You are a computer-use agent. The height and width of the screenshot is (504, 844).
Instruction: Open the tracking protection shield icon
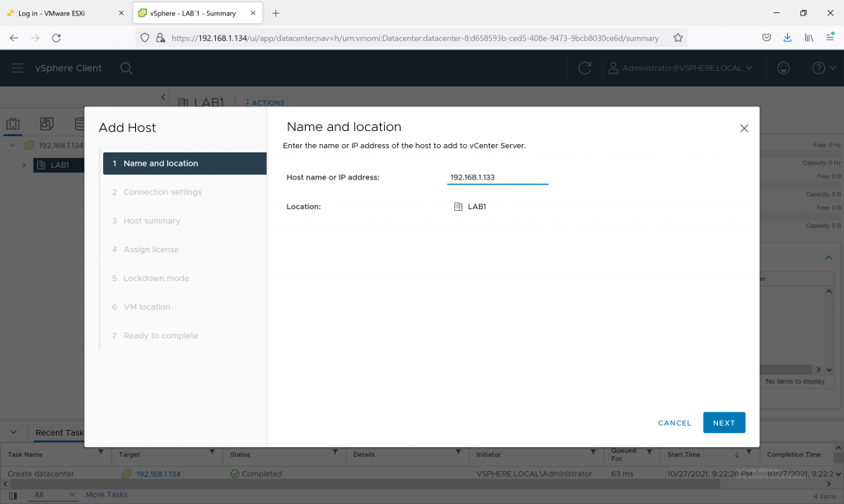pos(144,38)
